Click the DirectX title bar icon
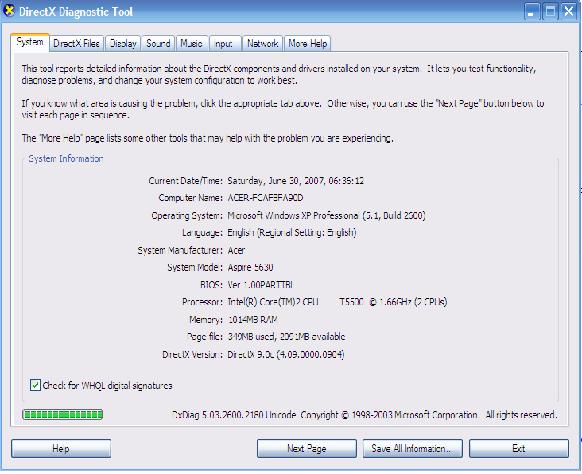Image resolution: width=582 pixels, height=474 pixels. coord(8,10)
